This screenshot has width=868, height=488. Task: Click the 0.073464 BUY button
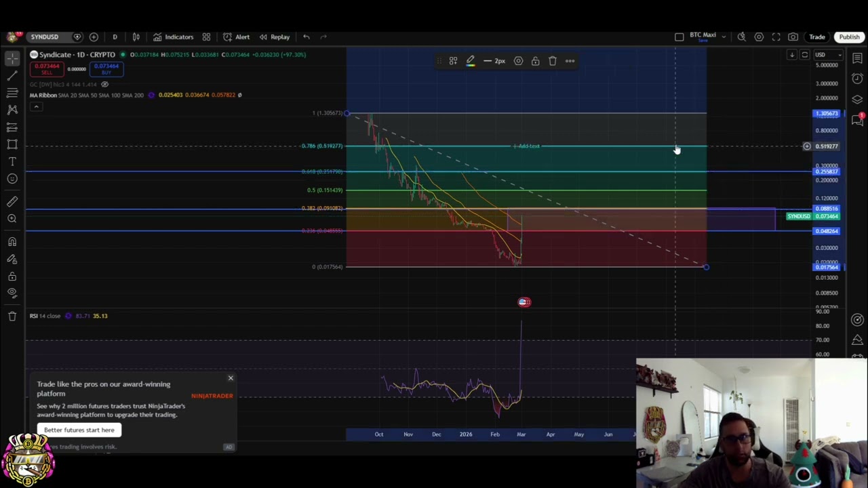(x=106, y=69)
